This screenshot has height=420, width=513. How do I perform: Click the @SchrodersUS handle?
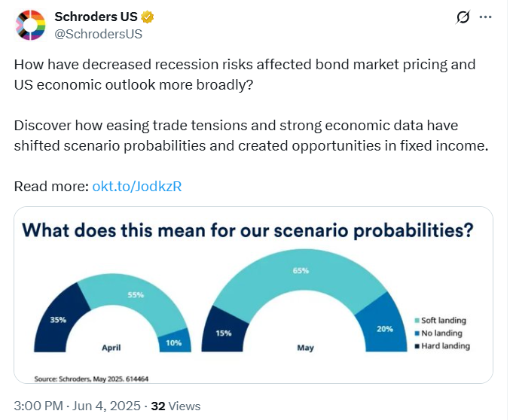click(x=98, y=34)
